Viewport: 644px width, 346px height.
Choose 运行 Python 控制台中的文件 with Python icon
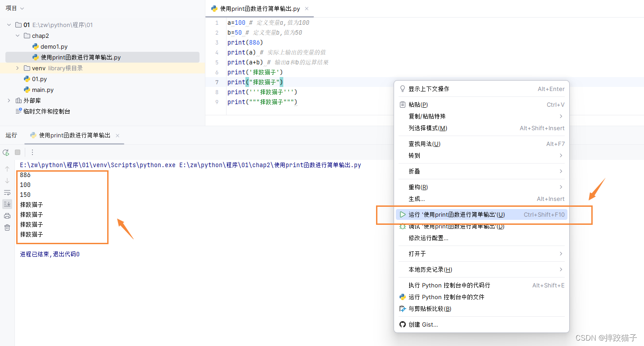(x=481, y=297)
